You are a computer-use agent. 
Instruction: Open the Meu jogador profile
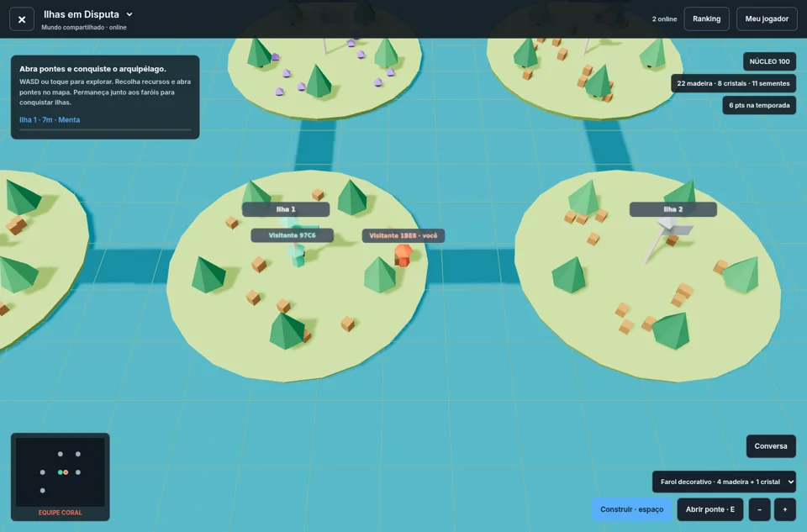767,19
